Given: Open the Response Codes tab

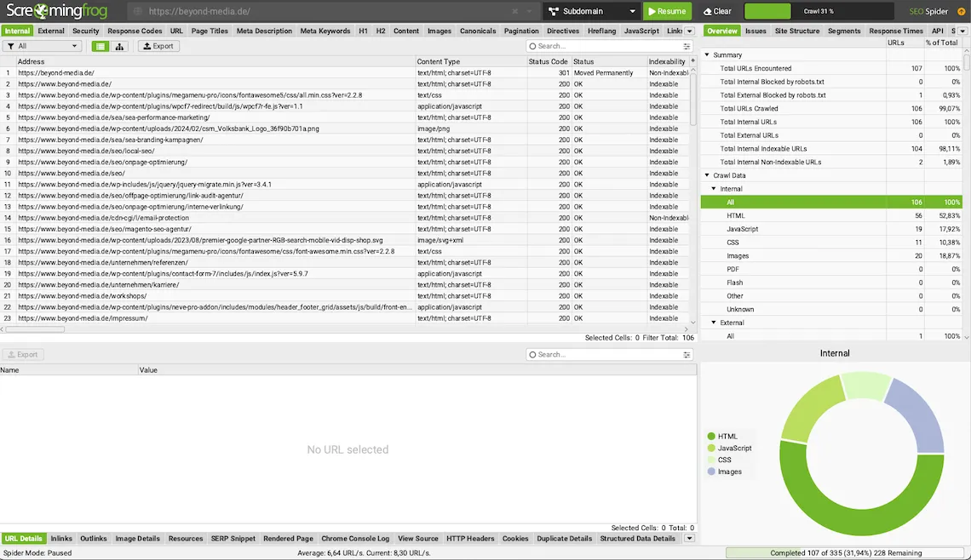Looking at the screenshot, I should tap(135, 31).
